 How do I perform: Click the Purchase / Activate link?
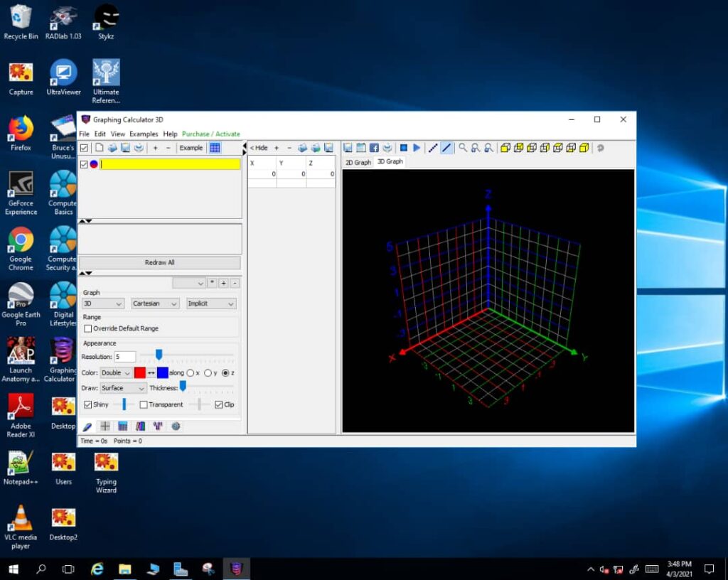pyautogui.click(x=210, y=134)
